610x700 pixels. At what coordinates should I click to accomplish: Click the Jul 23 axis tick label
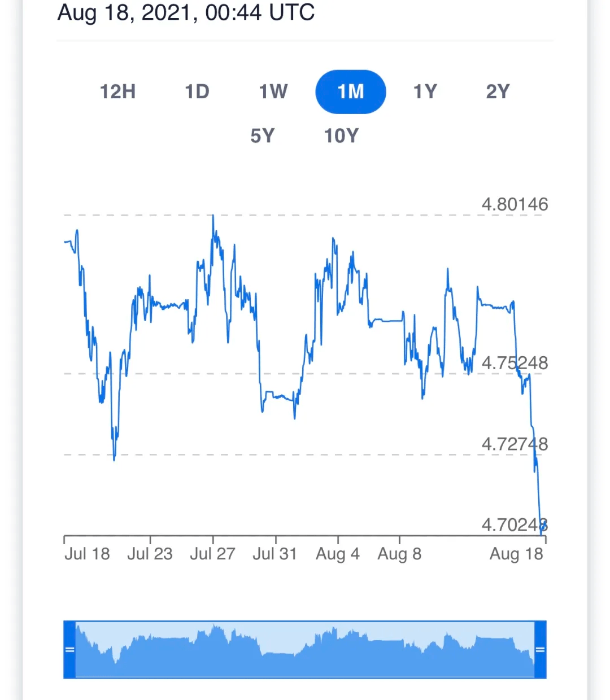[x=150, y=554]
